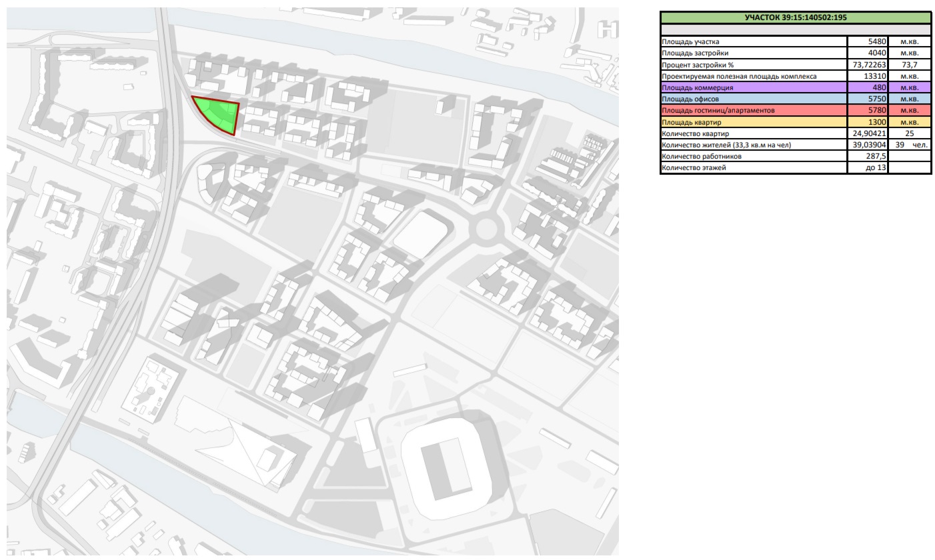Select the 5480 plot area value
935x560 pixels.
[x=868, y=42]
